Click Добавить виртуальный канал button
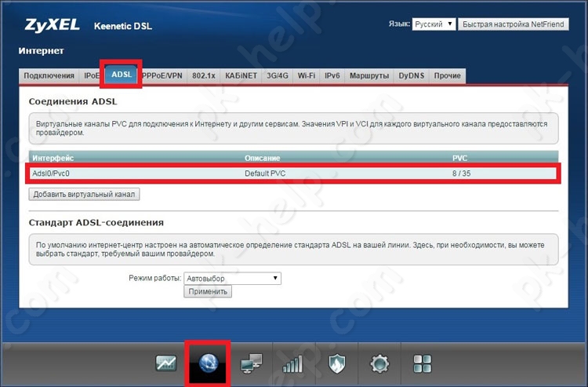This screenshot has height=387, width=588. (x=85, y=195)
